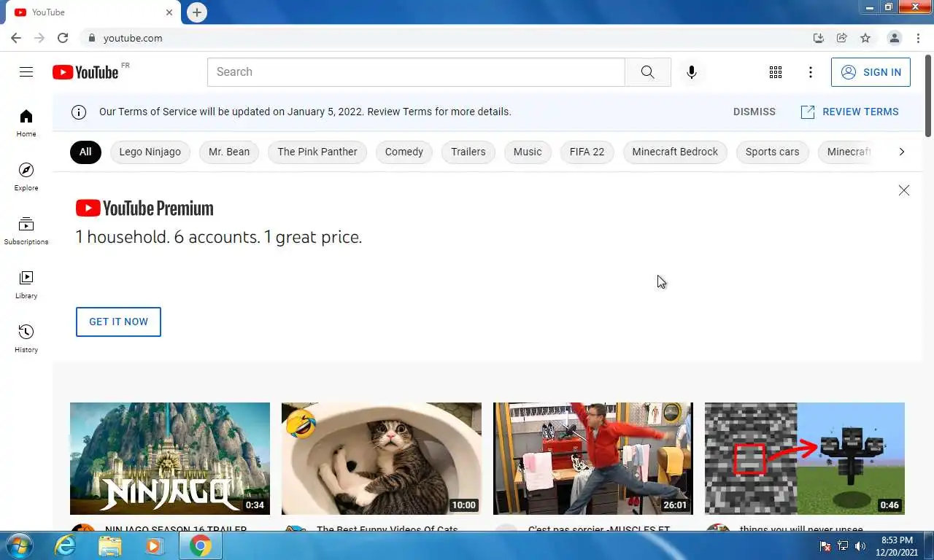934x560 pixels.
Task: Select the Minecraft Bedrock chip
Action: pyautogui.click(x=675, y=152)
